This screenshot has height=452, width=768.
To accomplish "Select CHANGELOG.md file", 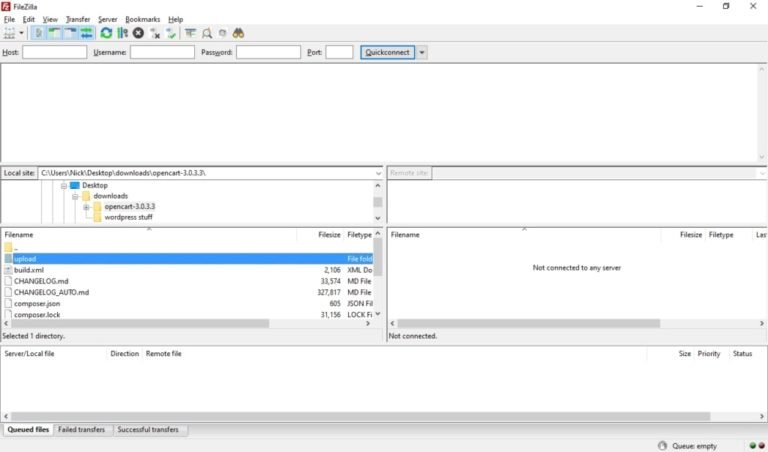I will pyautogui.click(x=188, y=281).
